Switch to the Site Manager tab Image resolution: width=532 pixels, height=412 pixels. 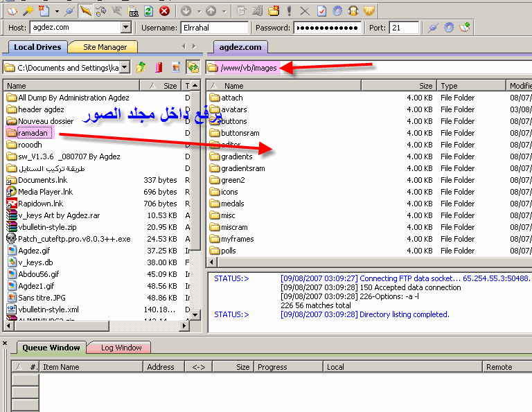click(x=105, y=47)
